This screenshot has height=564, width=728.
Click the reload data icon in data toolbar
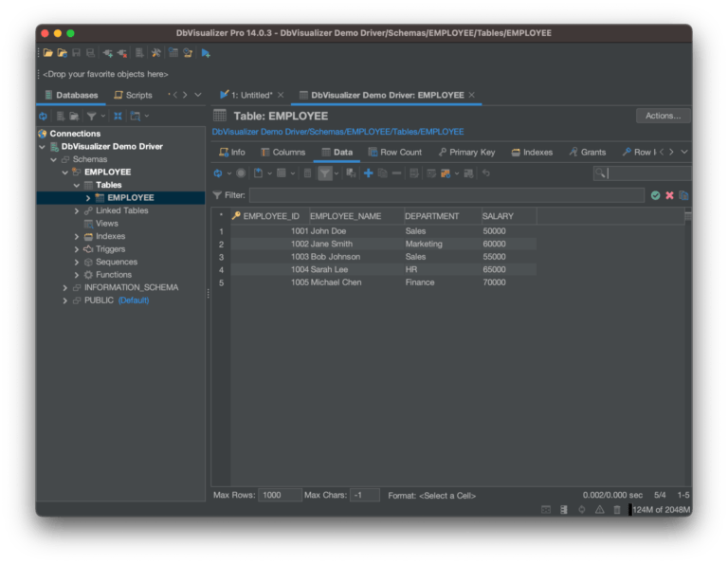(218, 173)
